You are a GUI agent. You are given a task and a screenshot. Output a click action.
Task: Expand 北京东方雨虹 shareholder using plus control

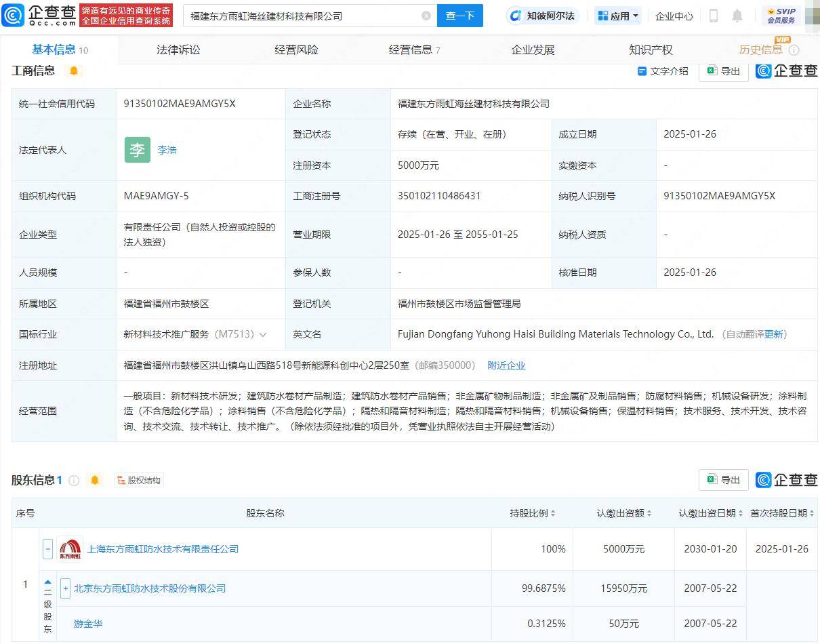pos(65,588)
